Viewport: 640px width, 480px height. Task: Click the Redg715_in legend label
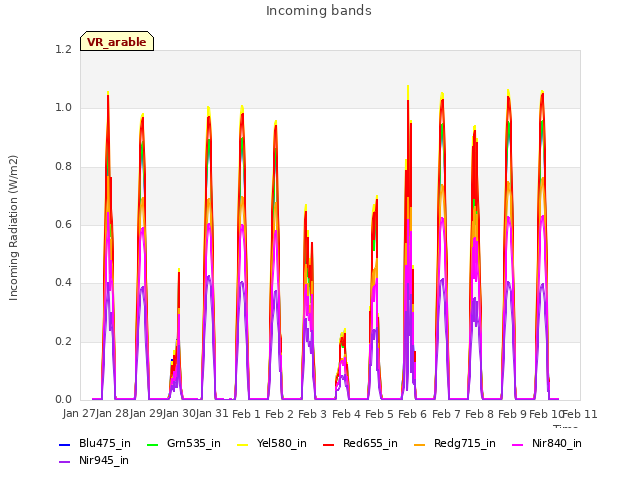[x=465, y=444]
